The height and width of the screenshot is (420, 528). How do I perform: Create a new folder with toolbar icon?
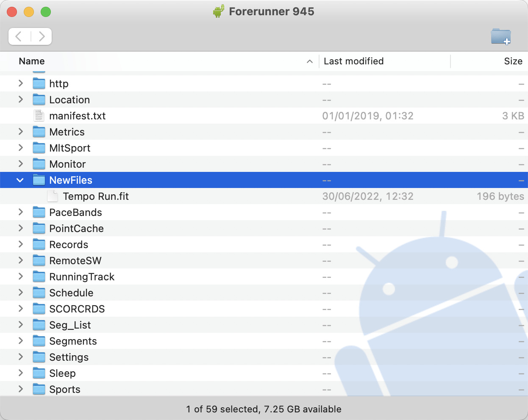[x=501, y=36]
